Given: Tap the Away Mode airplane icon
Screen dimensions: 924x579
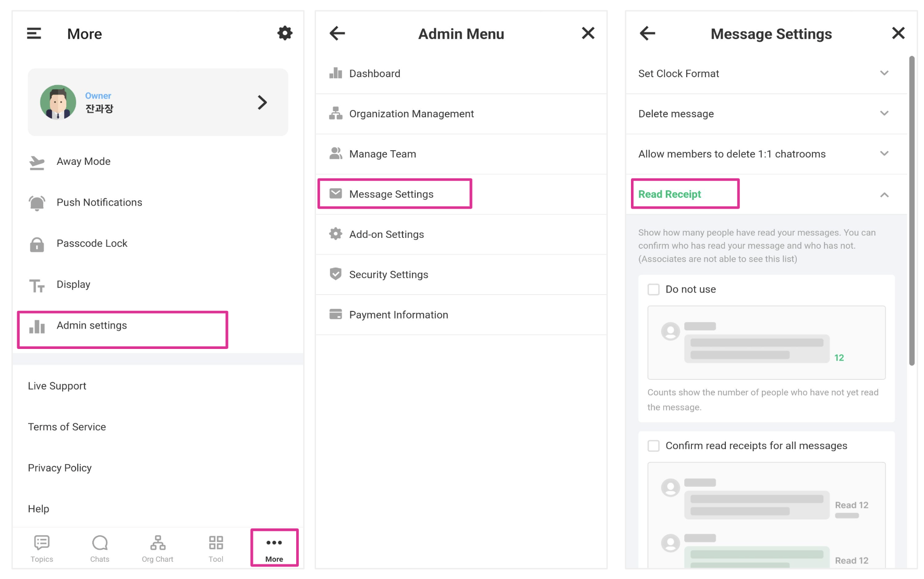Looking at the screenshot, I should click(37, 162).
